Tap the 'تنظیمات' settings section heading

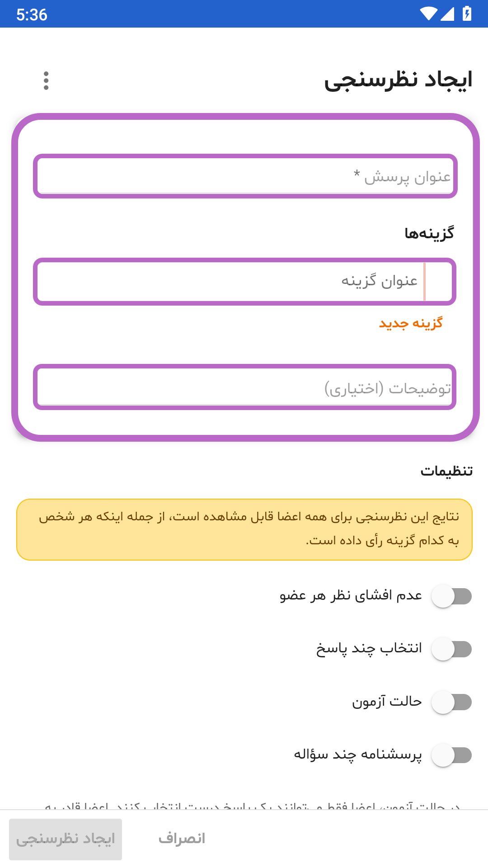[x=446, y=471]
